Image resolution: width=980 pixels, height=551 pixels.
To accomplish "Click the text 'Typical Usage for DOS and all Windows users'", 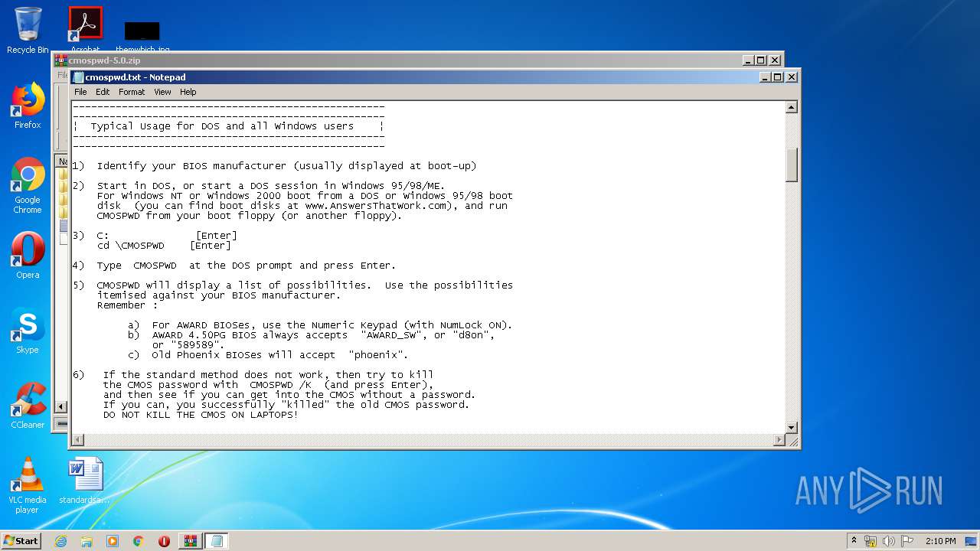I will [x=222, y=126].
